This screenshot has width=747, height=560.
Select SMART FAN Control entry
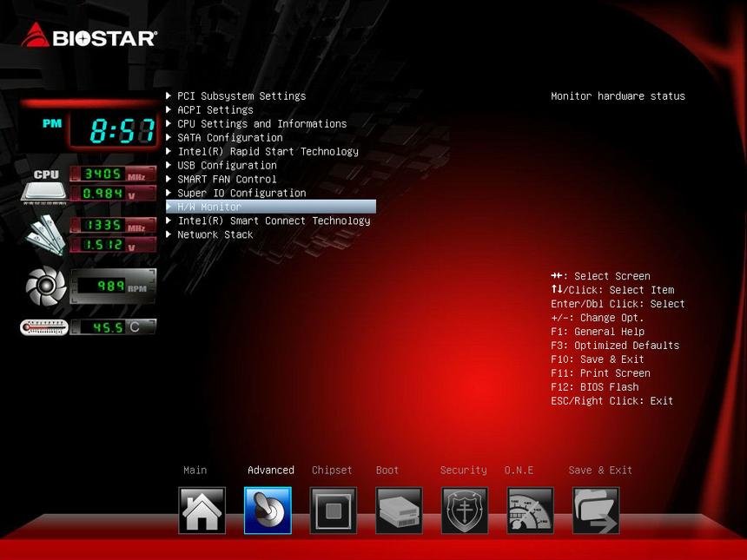tap(227, 180)
